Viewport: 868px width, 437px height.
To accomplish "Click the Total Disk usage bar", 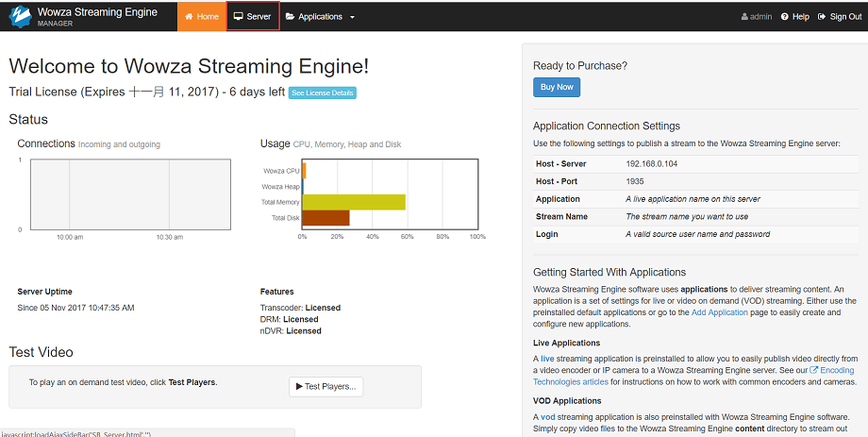I will pos(326,218).
